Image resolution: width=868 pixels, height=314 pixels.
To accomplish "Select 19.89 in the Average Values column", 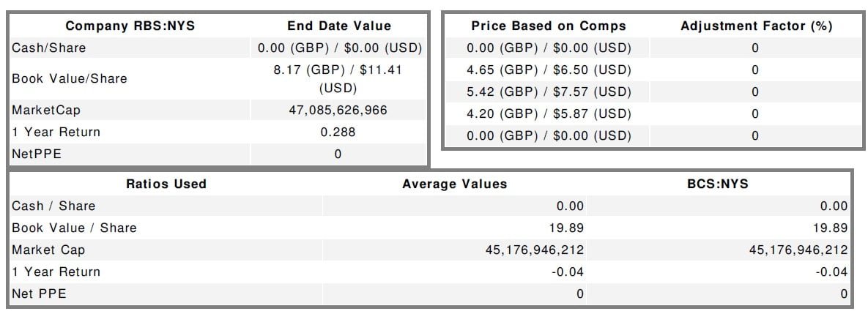I will [568, 228].
